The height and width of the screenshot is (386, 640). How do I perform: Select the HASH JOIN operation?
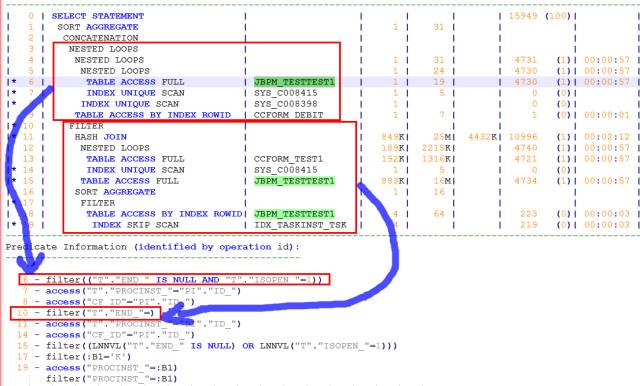click(100, 137)
